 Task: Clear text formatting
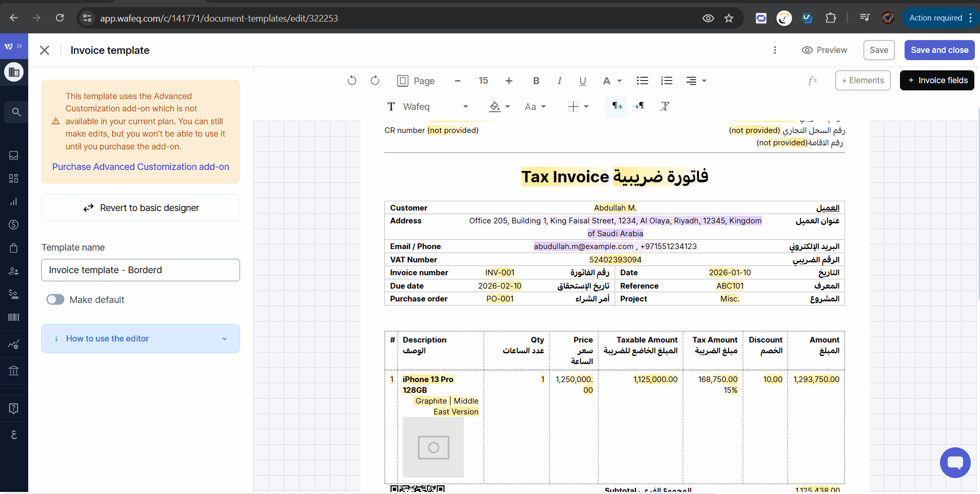pyautogui.click(x=665, y=106)
